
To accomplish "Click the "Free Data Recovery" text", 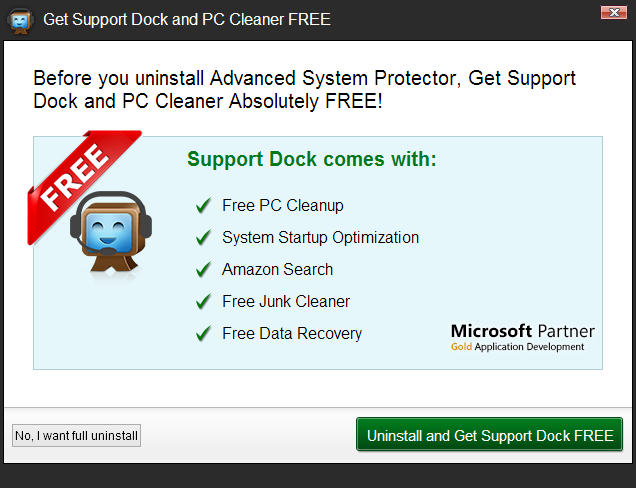I will tap(292, 334).
